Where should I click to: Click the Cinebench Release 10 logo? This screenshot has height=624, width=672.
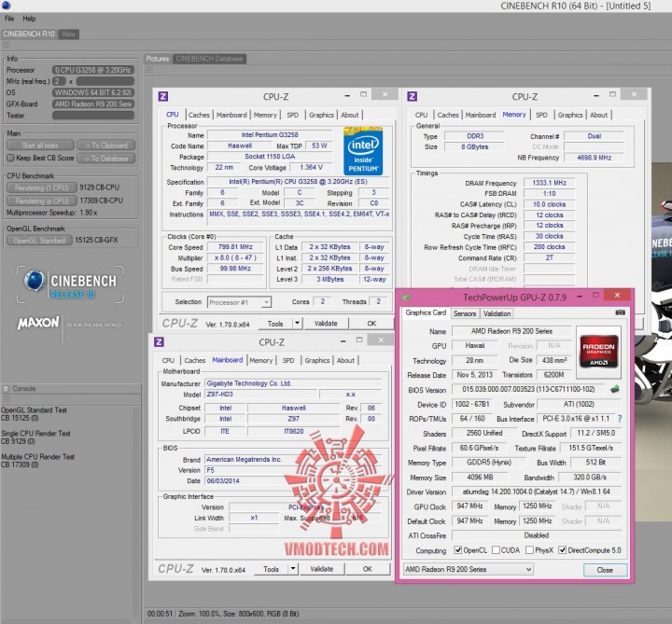click(x=71, y=284)
